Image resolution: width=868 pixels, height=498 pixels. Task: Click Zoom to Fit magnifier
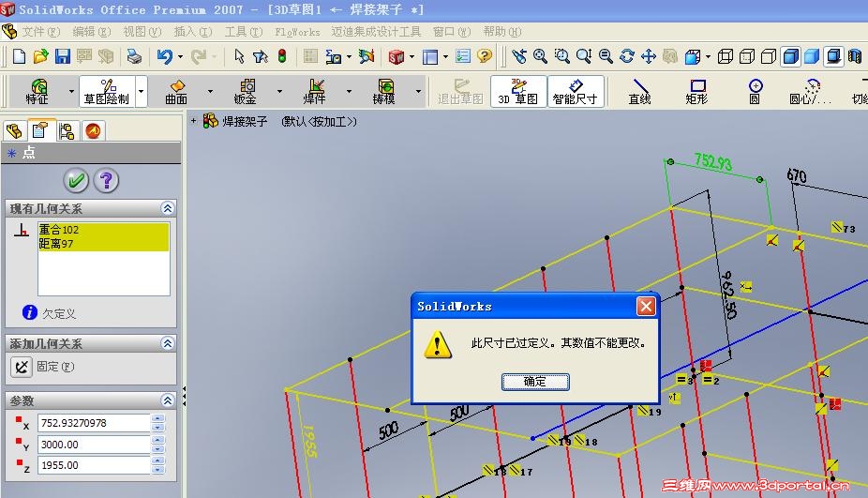tap(540, 56)
